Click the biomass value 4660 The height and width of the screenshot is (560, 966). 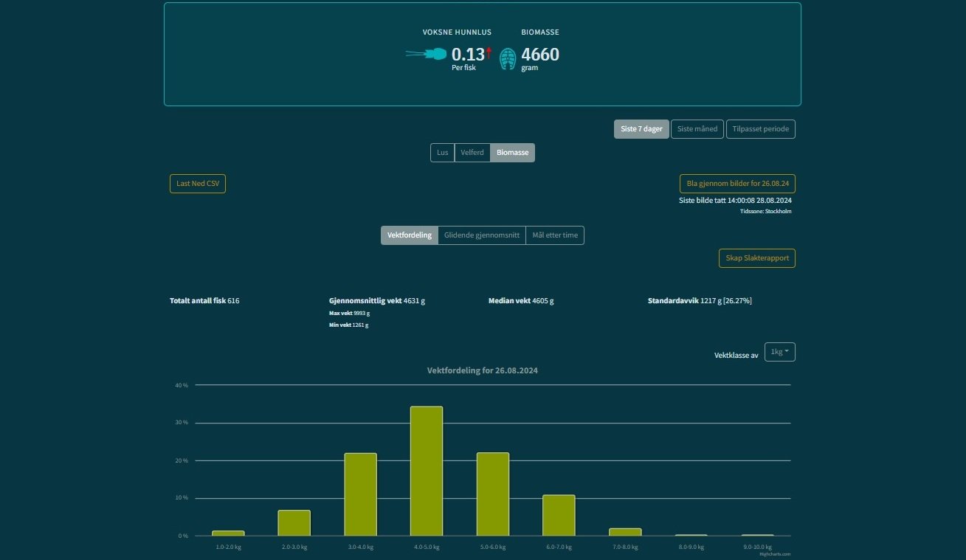540,55
